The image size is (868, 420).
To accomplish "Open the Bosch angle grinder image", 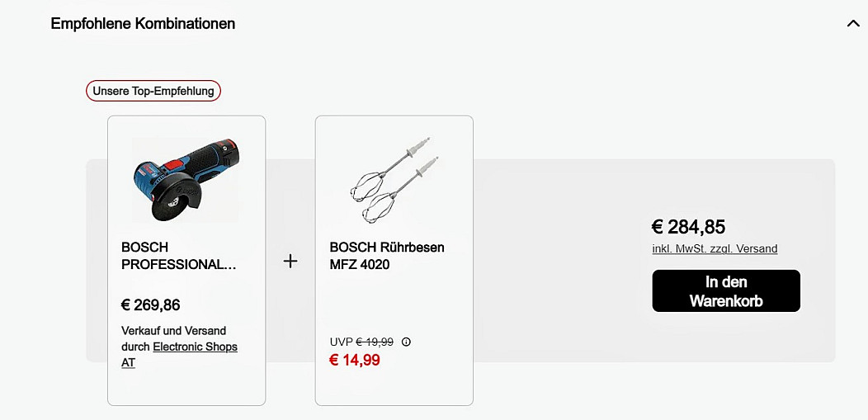I will coord(186,180).
